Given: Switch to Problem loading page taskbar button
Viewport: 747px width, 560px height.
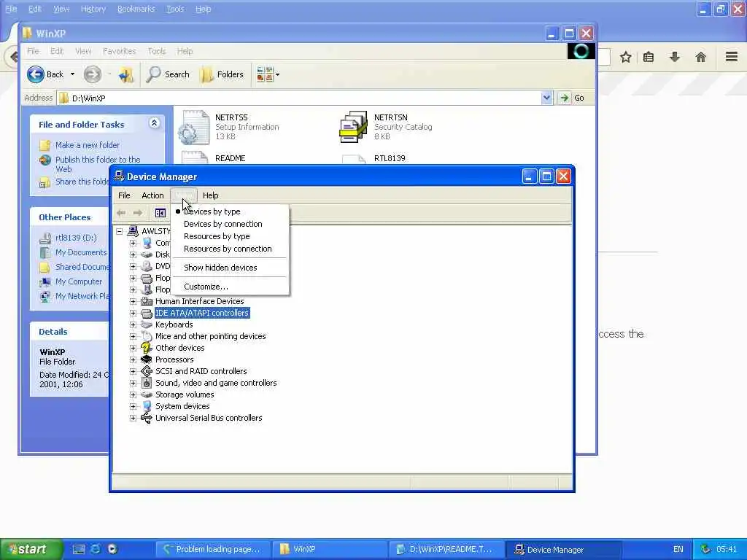Looking at the screenshot, I should (213, 549).
